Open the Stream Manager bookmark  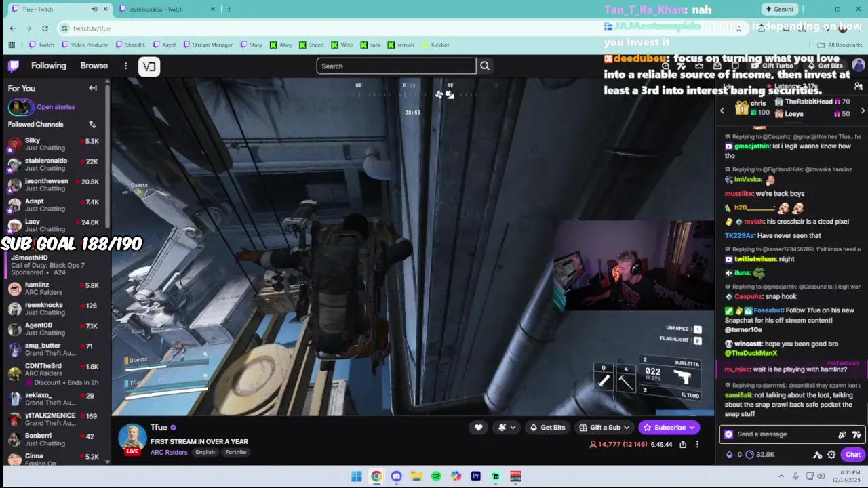click(208, 45)
